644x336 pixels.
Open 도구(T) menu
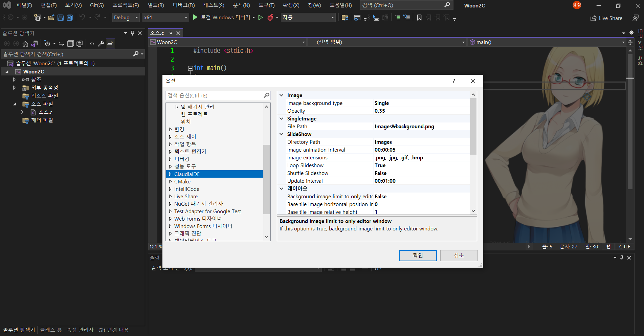tap(267, 5)
